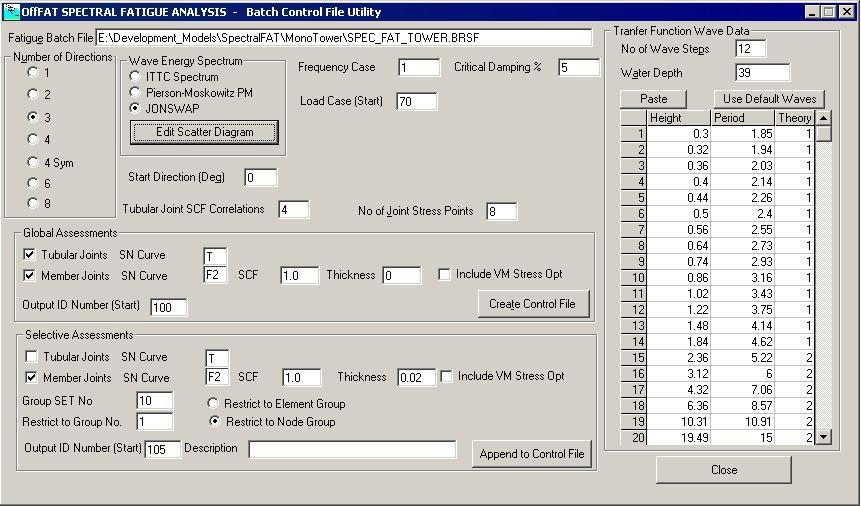Toggle Include VM Stress Opt in Global Assessments
This screenshot has height=506, width=861.
[x=444, y=275]
